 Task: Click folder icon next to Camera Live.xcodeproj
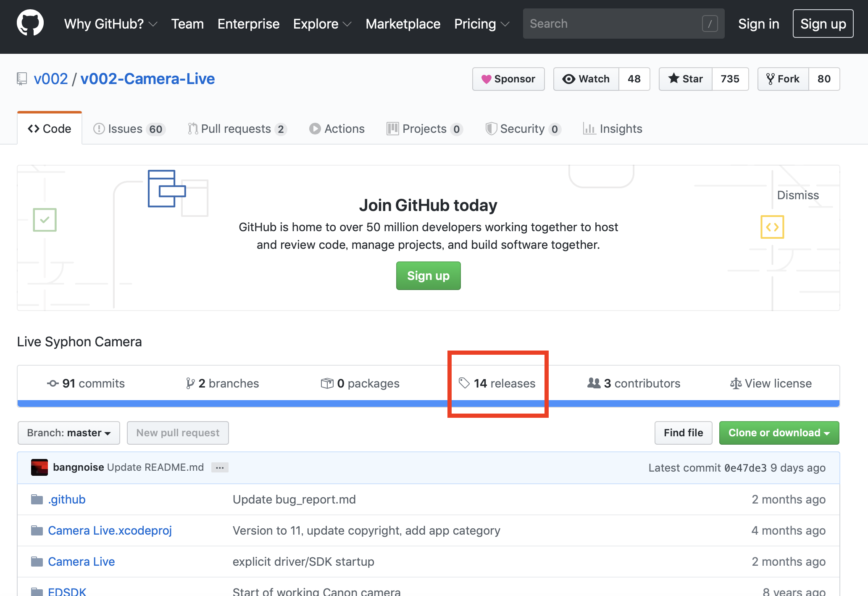[x=37, y=530]
